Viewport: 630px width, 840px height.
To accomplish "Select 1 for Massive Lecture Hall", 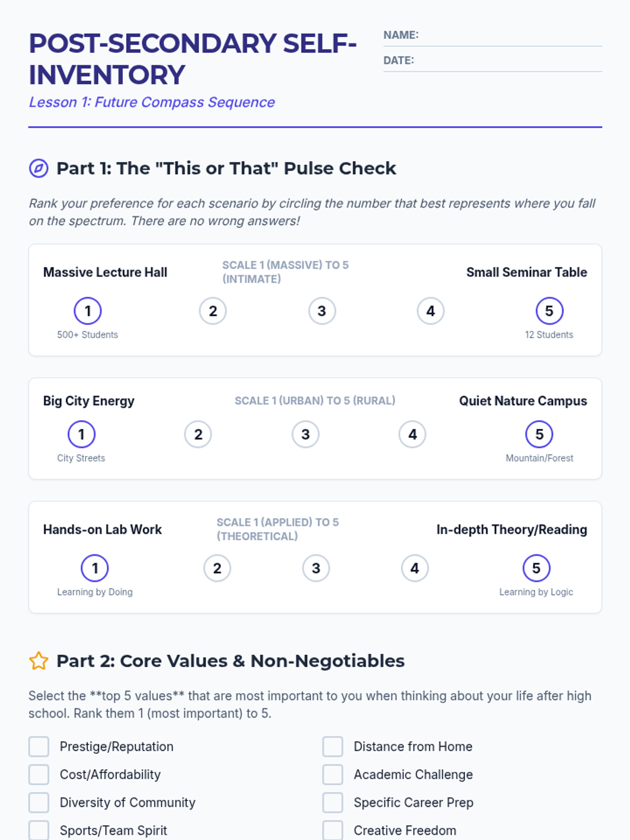I will [x=88, y=311].
